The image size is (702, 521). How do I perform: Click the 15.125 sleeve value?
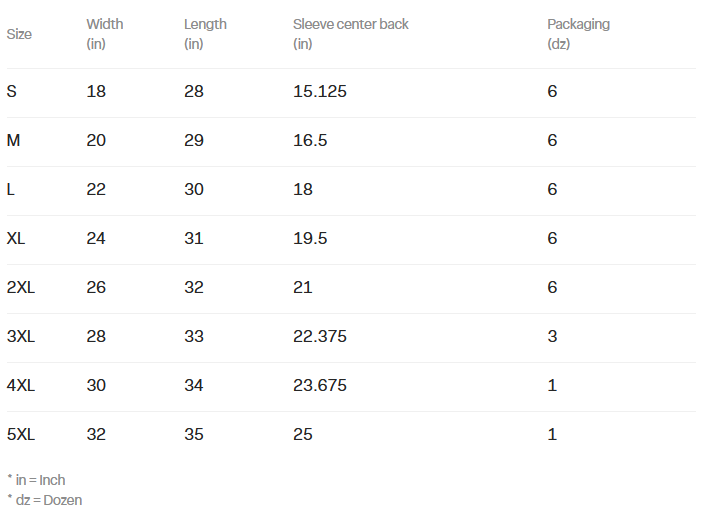coord(320,91)
